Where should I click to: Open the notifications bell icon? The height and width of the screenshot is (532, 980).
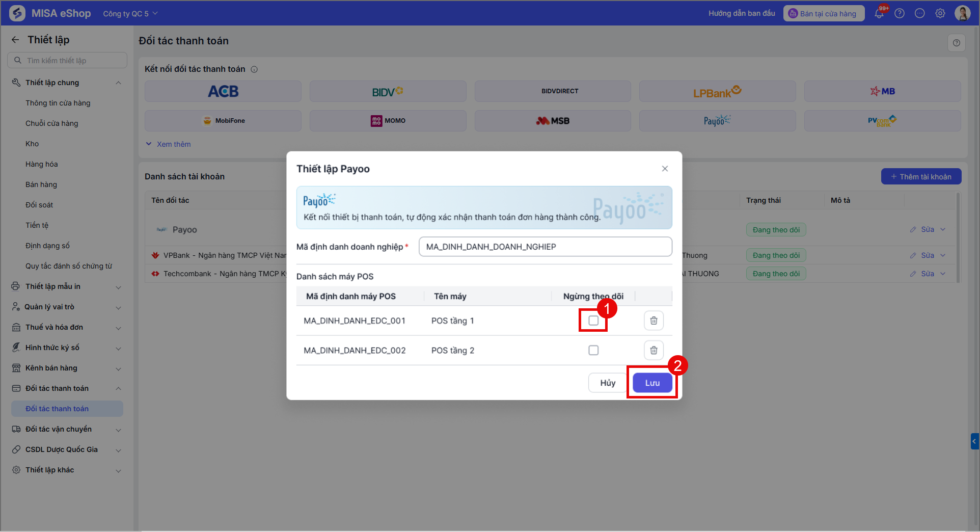pyautogui.click(x=879, y=13)
